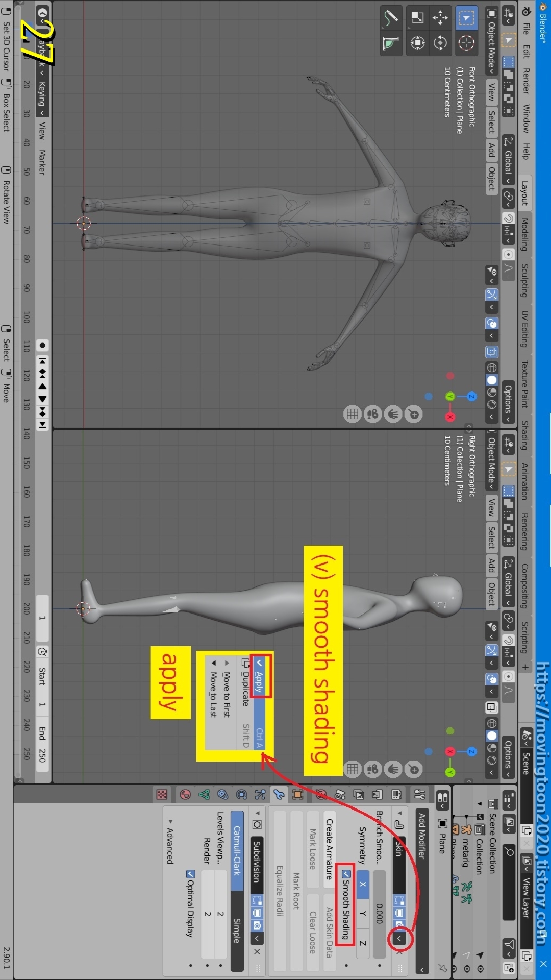Toggle Symmetry Y axis button
Screen dimensions: 551x980
pos(363,913)
